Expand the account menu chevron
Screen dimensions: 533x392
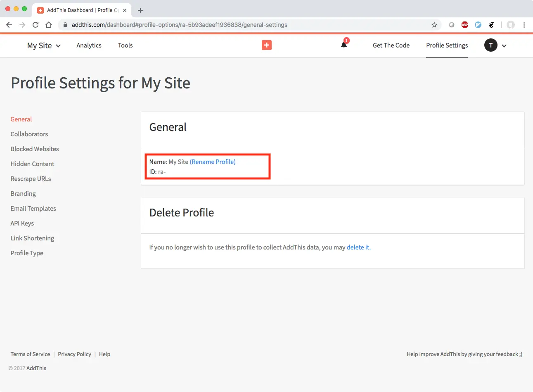pyautogui.click(x=504, y=46)
